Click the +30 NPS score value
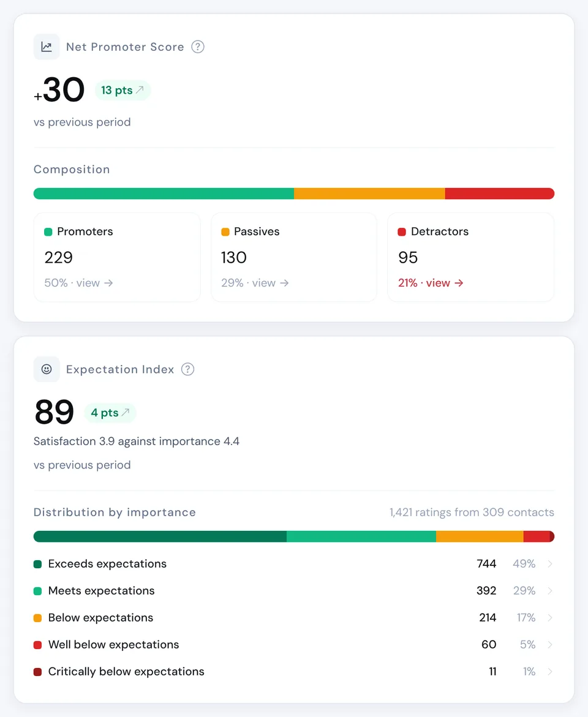The width and height of the screenshot is (588, 717). [59, 89]
